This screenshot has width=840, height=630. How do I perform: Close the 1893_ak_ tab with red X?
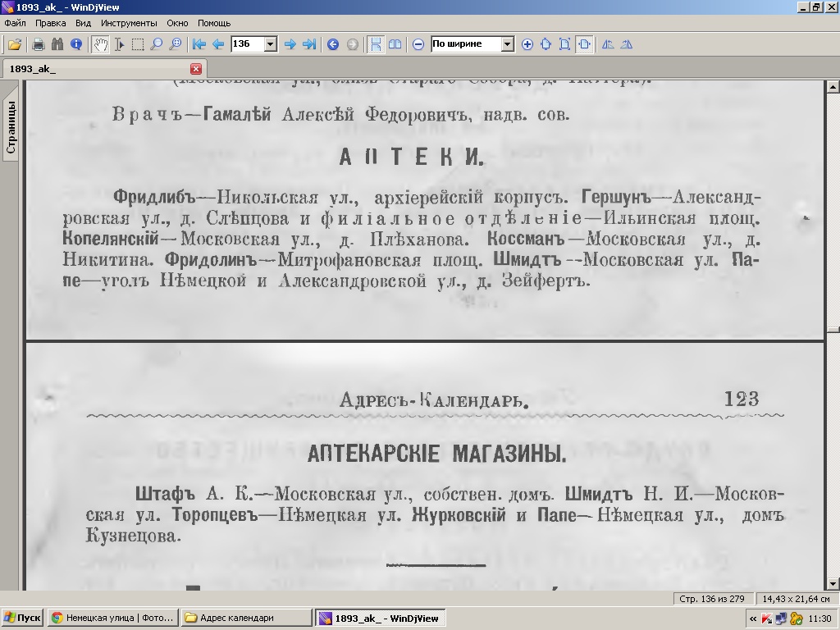pos(196,69)
